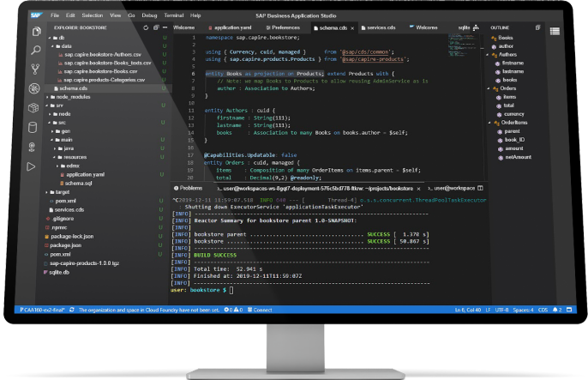Toggle bottom panel icon in status bar

click(x=569, y=310)
